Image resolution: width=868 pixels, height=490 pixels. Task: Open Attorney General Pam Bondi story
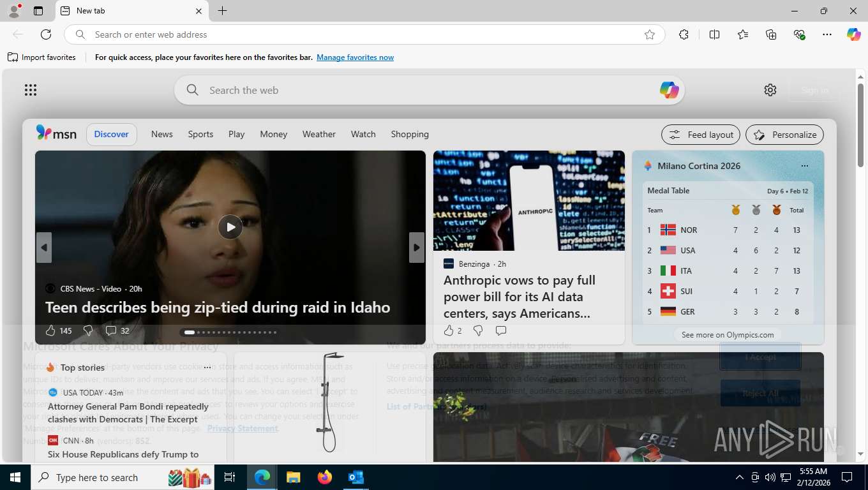[x=128, y=413]
